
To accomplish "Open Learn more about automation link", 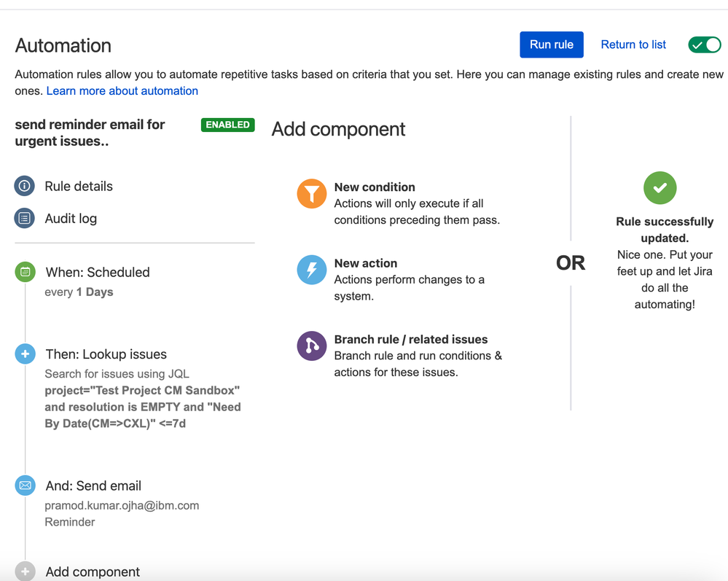I will (x=122, y=91).
